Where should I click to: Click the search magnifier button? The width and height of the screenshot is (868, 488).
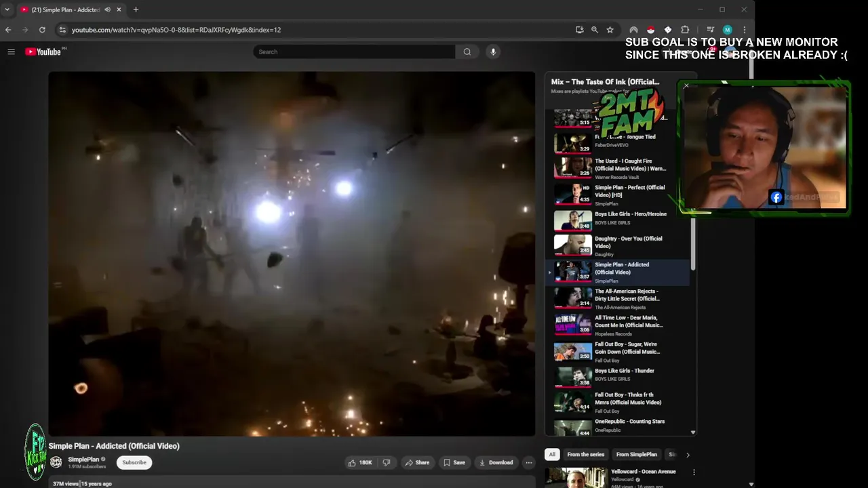point(467,52)
